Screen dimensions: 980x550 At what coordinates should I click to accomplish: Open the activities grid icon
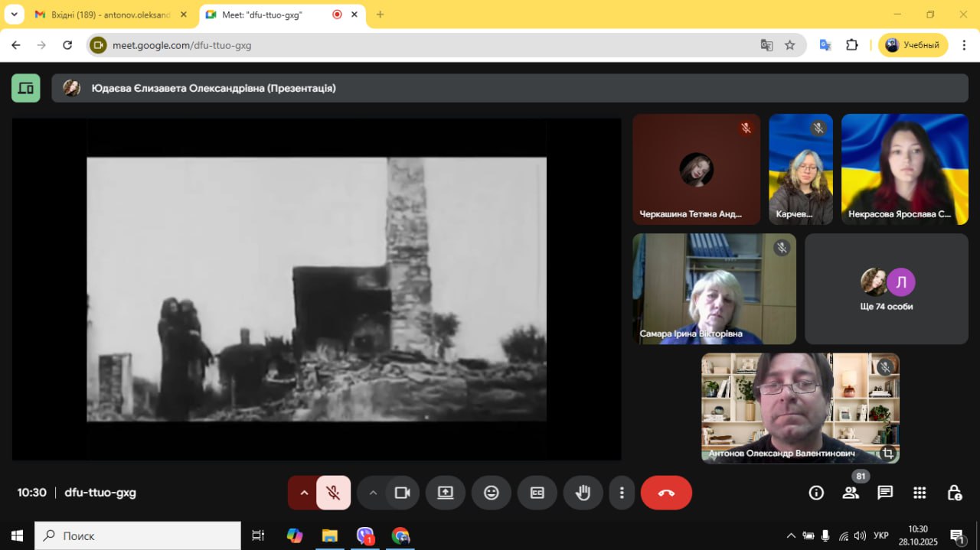coord(920,493)
